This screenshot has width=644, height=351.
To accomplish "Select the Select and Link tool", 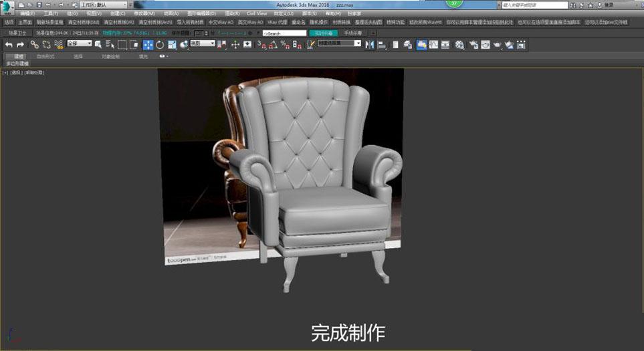I will pyautogui.click(x=35, y=45).
